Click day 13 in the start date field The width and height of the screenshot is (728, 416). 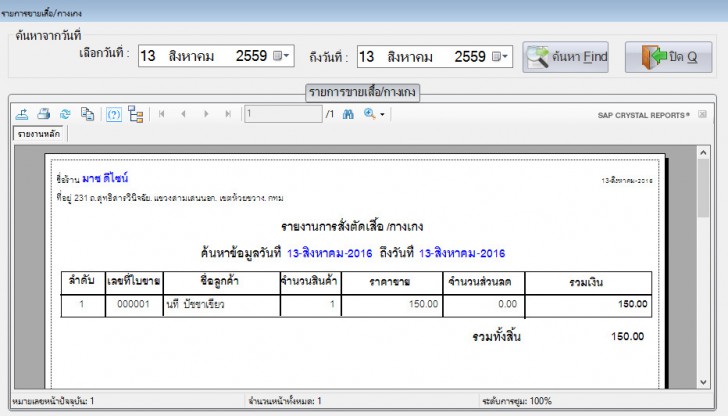click(148, 56)
